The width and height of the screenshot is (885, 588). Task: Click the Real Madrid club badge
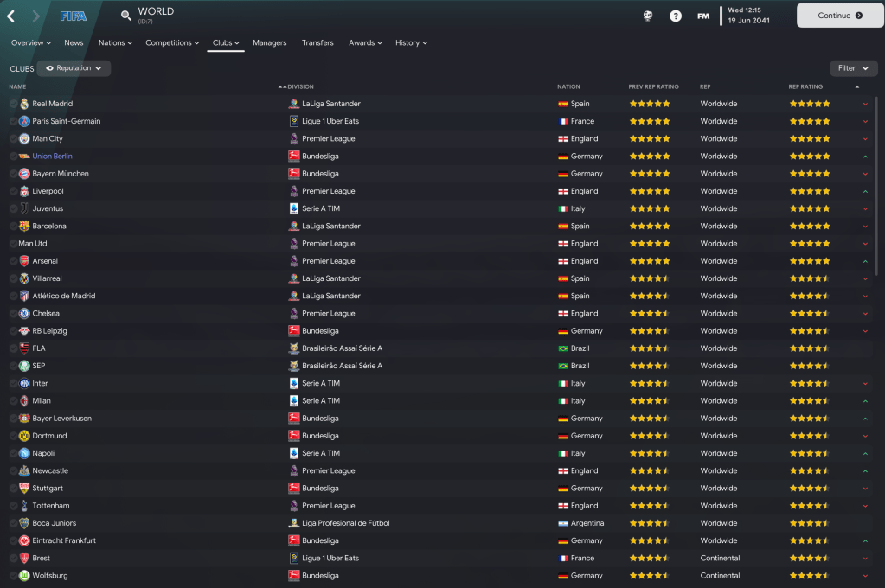(24, 104)
